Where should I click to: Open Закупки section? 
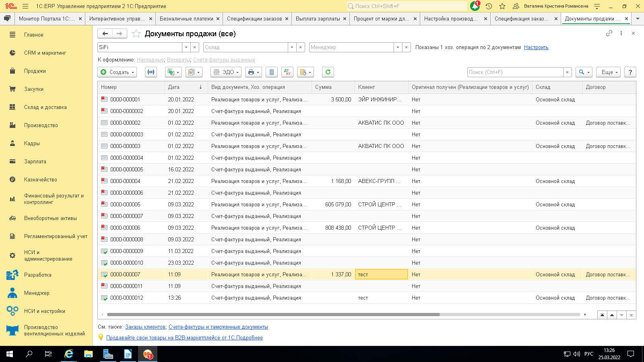pyautogui.click(x=34, y=89)
